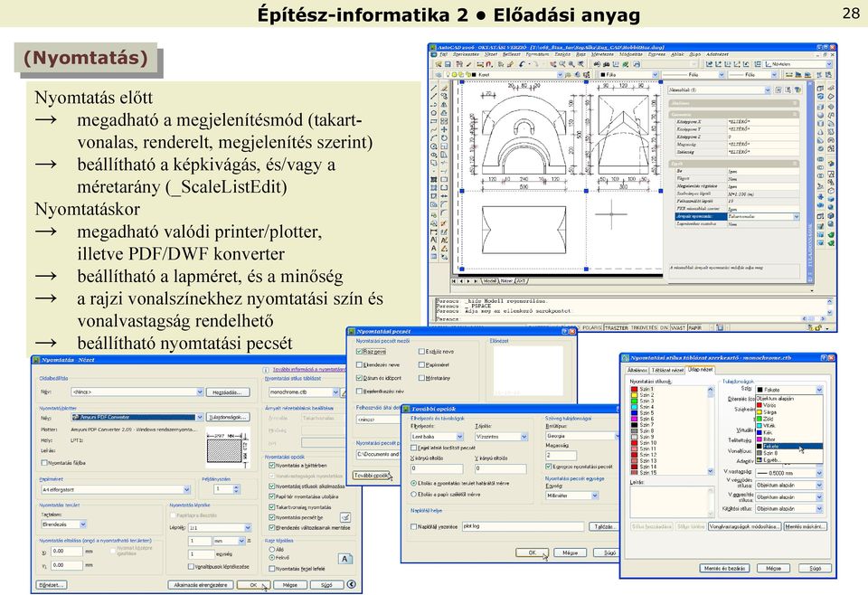Select the Rotate tool in modify toolbar
Screen dimensions: 868x595
pos(444,137)
